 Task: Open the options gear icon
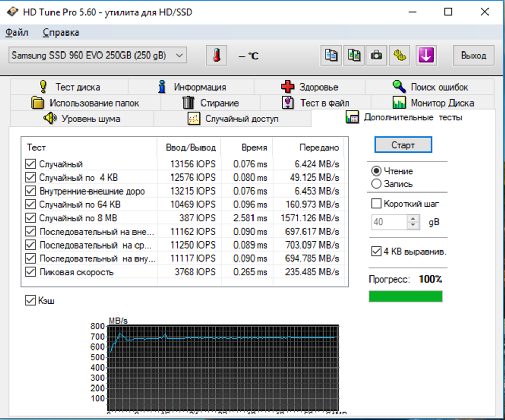coord(399,56)
